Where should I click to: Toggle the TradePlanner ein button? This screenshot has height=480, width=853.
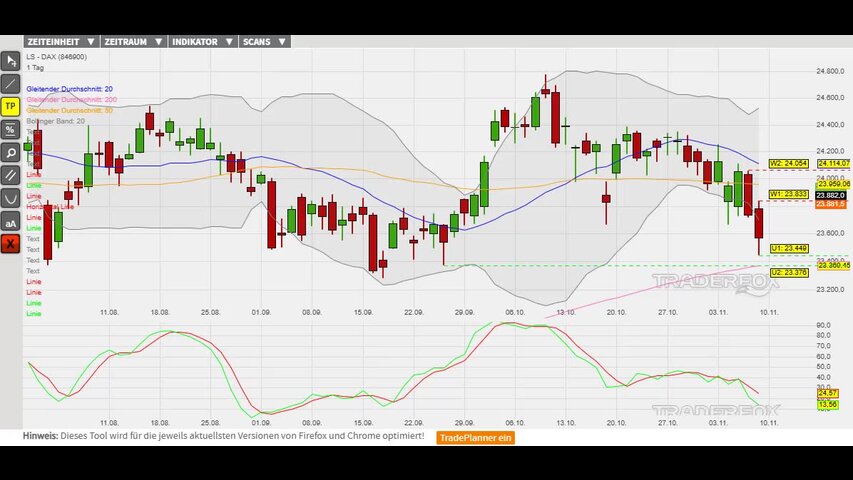click(476, 437)
